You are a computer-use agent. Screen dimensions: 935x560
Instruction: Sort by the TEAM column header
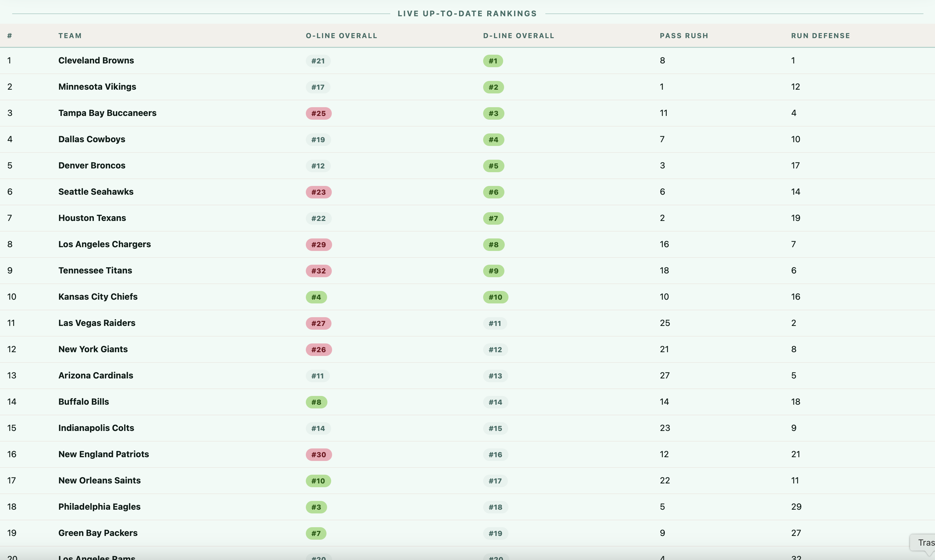click(x=70, y=36)
